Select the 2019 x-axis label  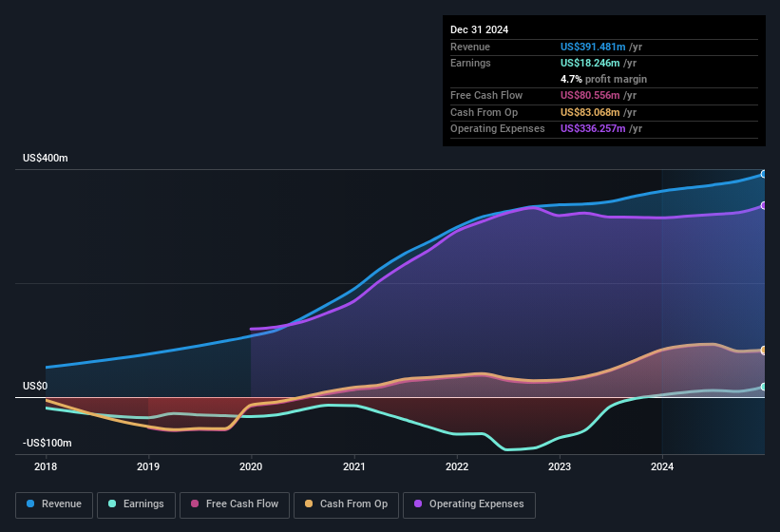(x=148, y=466)
